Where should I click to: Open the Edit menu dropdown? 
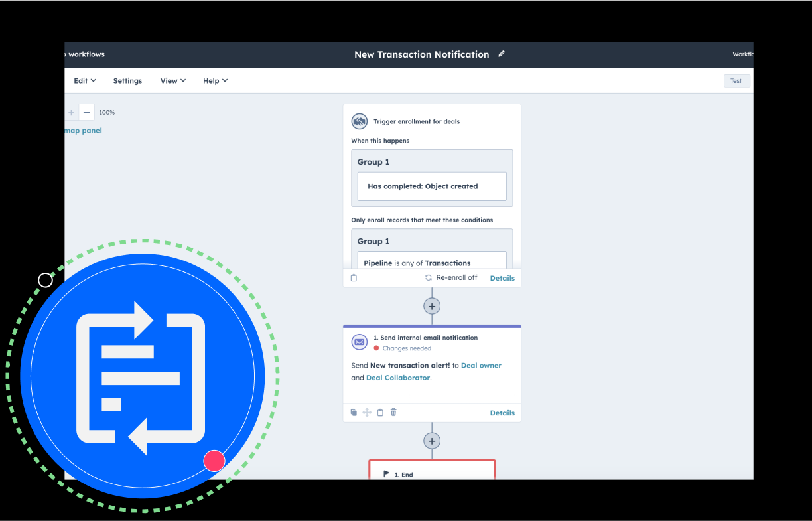85,81
